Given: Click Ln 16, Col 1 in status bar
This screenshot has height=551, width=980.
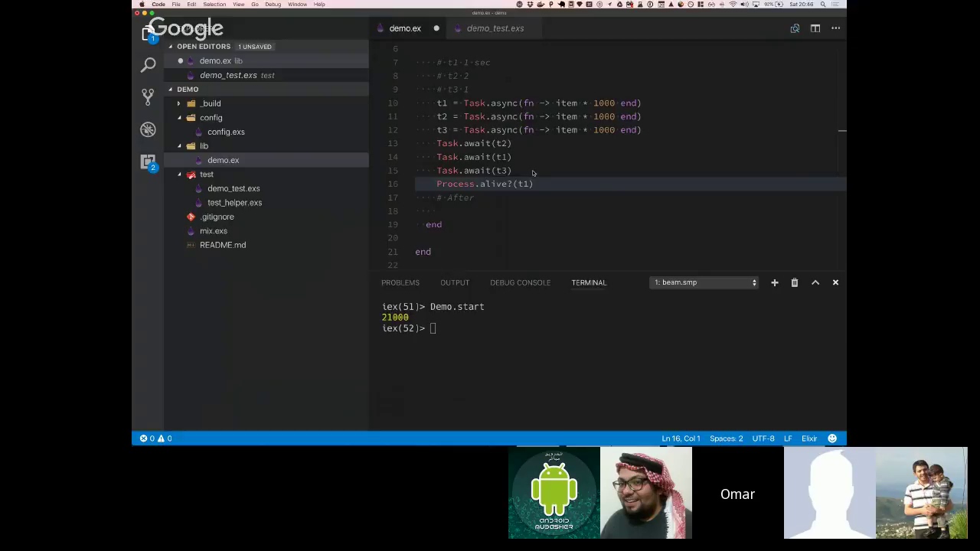Looking at the screenshot, I should [681, 439].
